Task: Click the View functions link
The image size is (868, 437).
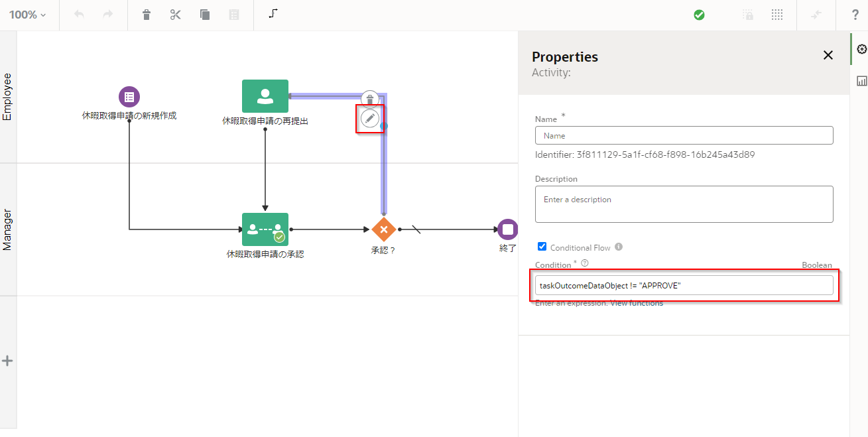Action: [x=636, y=303]
